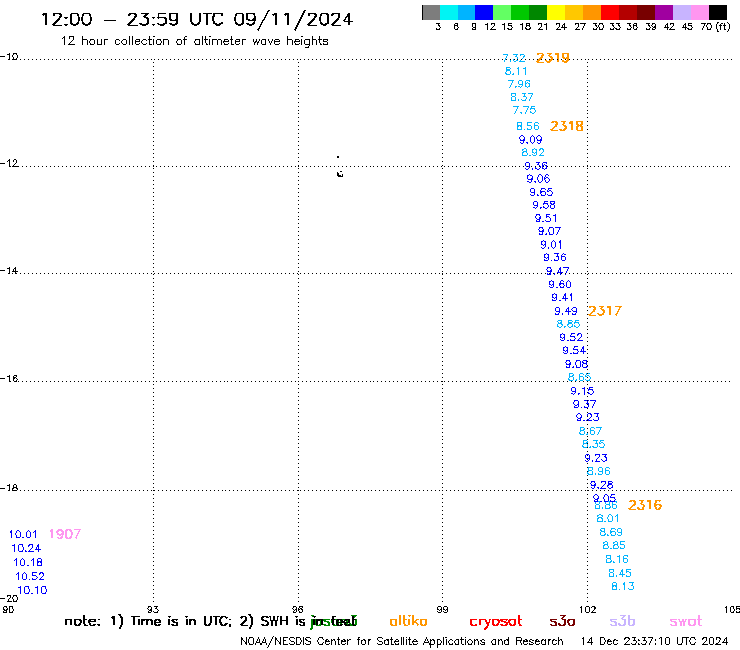Click the NOAA/NESDIS credit line text
The image size is (740, 650).
click(x=402, y=642)
